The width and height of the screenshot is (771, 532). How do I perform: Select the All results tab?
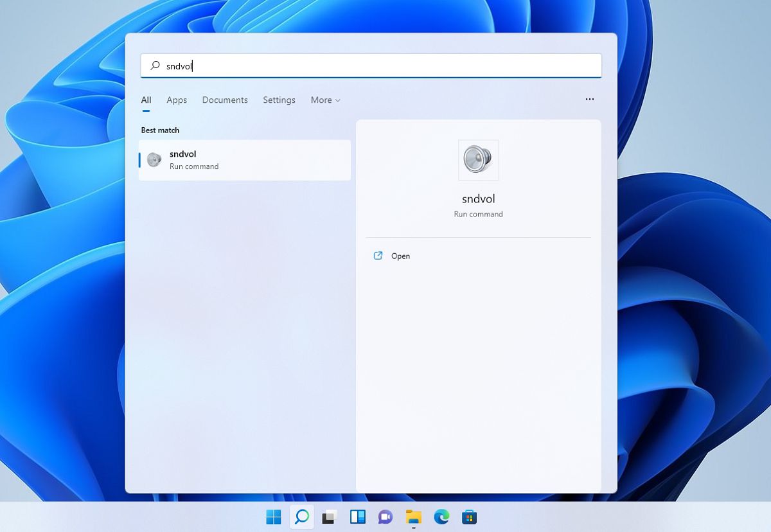tap(146, 100)
